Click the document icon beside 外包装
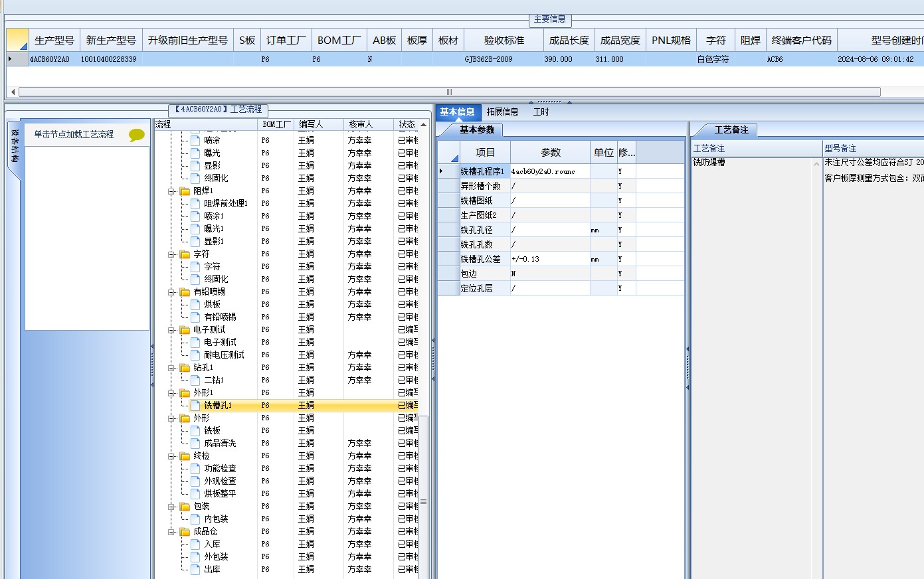This screenshot has height=579, width=924. click(195, 556)
